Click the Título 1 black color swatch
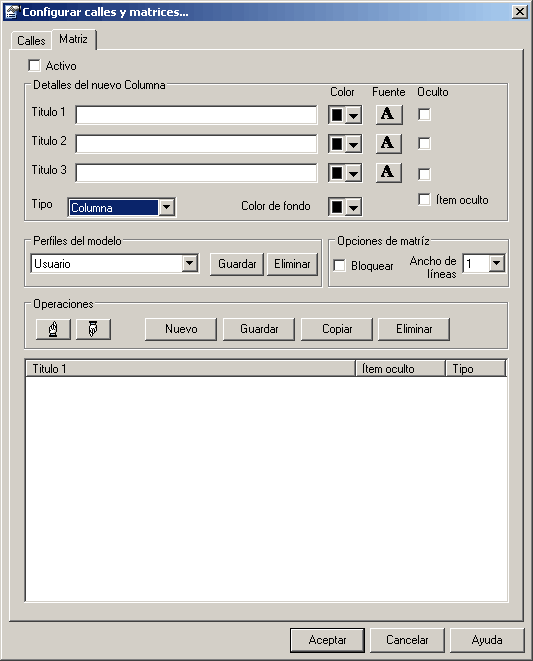The height and width of the screenshot is (661, 533). click(x=337, y=115)
